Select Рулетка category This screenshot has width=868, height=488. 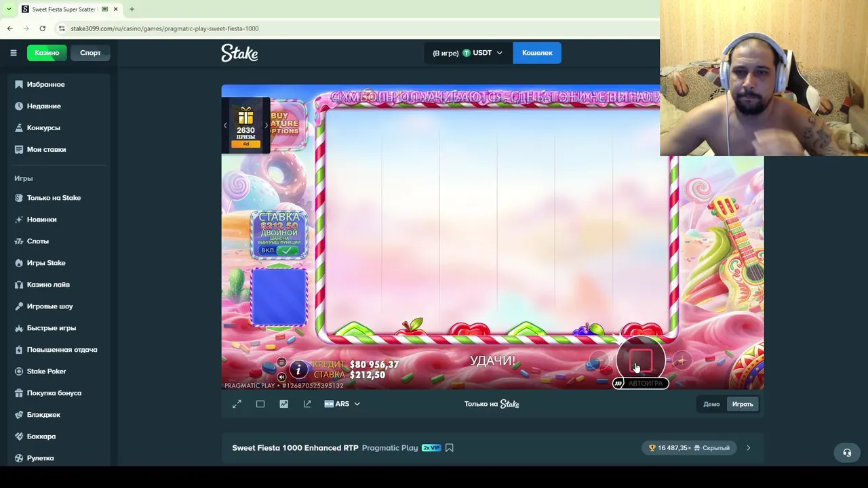click(59, 458)
